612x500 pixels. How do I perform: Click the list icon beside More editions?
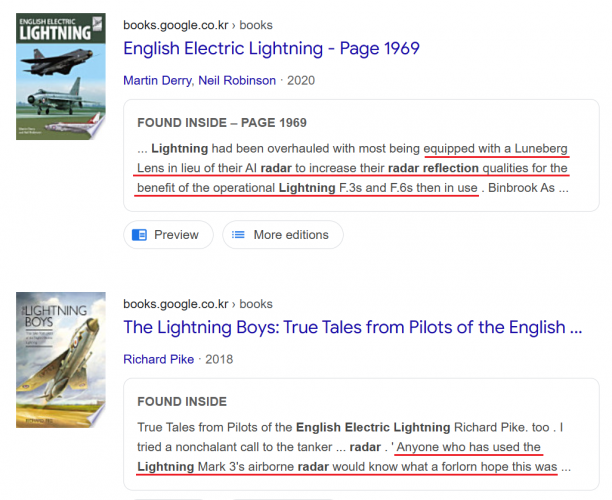pyautogui.click(x=238, y=235)
